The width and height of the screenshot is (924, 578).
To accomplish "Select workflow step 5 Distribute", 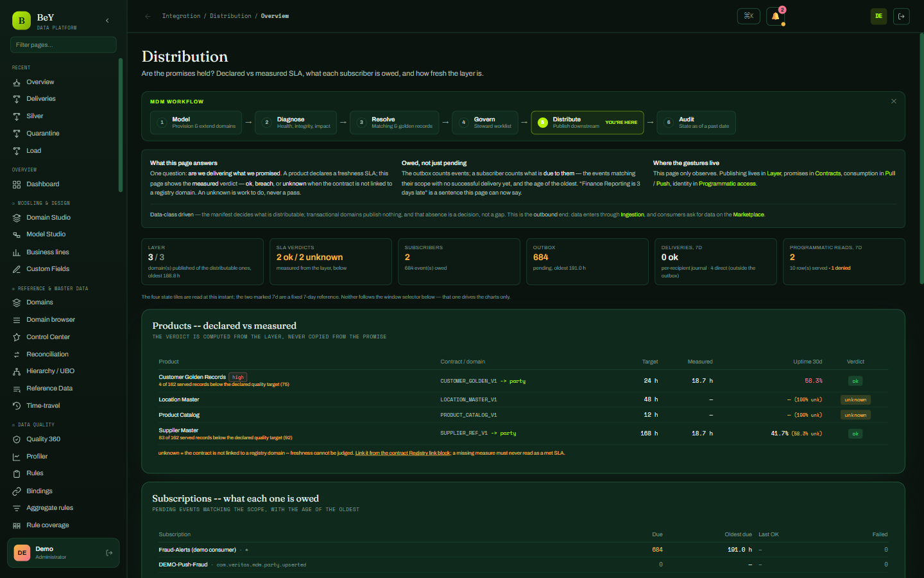I will [x=587, y=123].
